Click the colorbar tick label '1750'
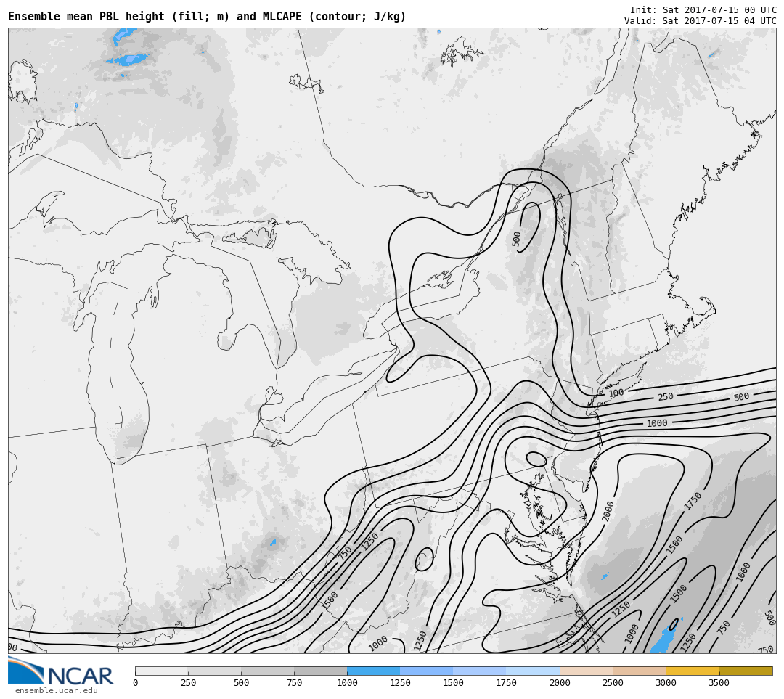Screen dimensions: 784x699 tap(507, 683)
